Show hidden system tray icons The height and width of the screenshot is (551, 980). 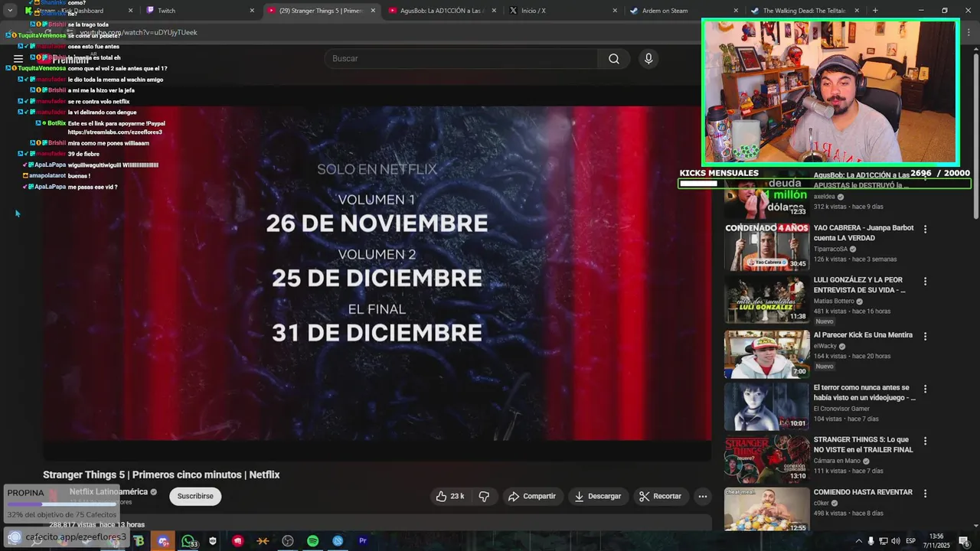858,541
